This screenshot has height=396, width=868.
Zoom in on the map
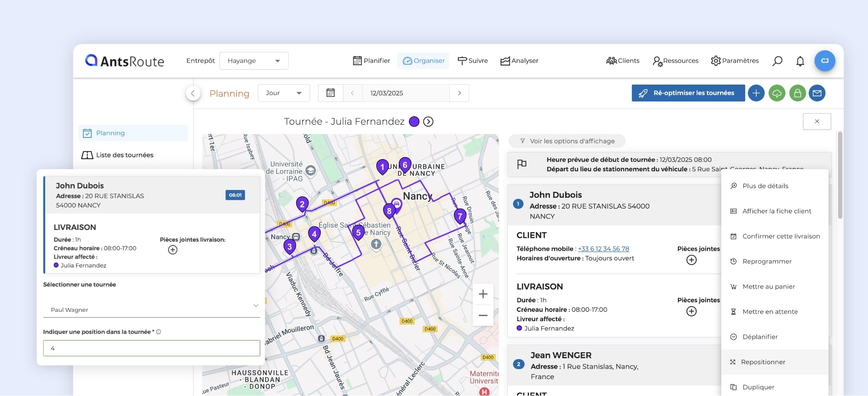pos(483,294)
